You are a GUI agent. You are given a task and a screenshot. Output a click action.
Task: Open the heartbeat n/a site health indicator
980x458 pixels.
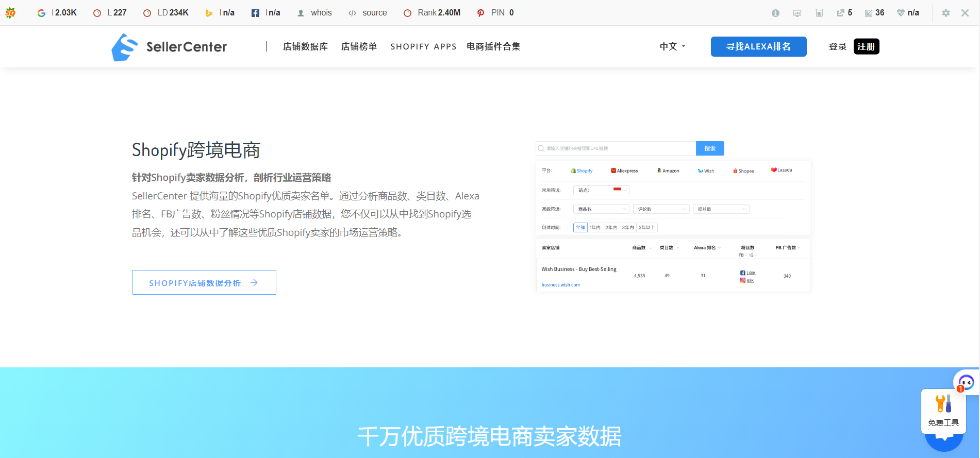[908, 13]
